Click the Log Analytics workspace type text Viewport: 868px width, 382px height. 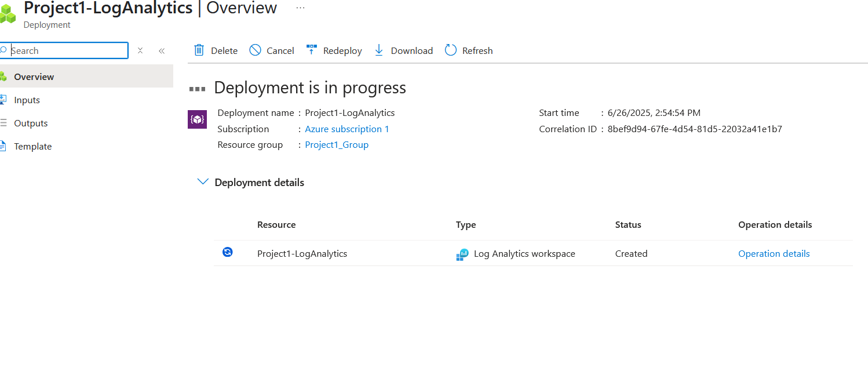pyautogui.click(x=524, y=253)
